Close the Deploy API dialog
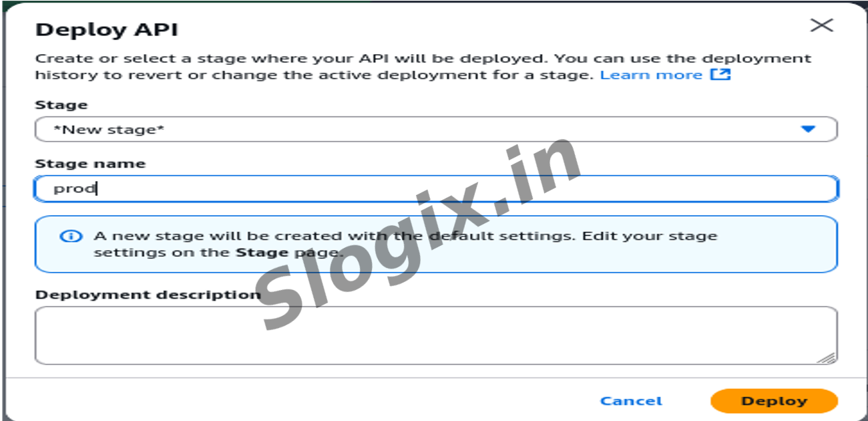Screen dimensions: 868x421 click(821, 26)
